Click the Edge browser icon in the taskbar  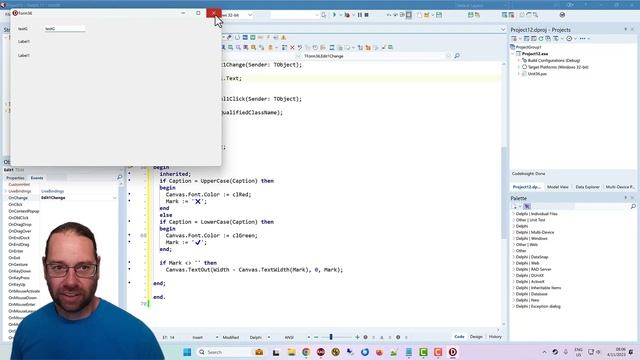pos(365,352)
